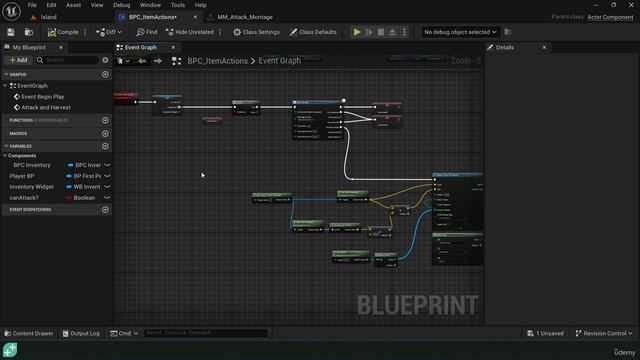Collapse the EventGraph tree item

pyautogui.click(x=5, y=86)
